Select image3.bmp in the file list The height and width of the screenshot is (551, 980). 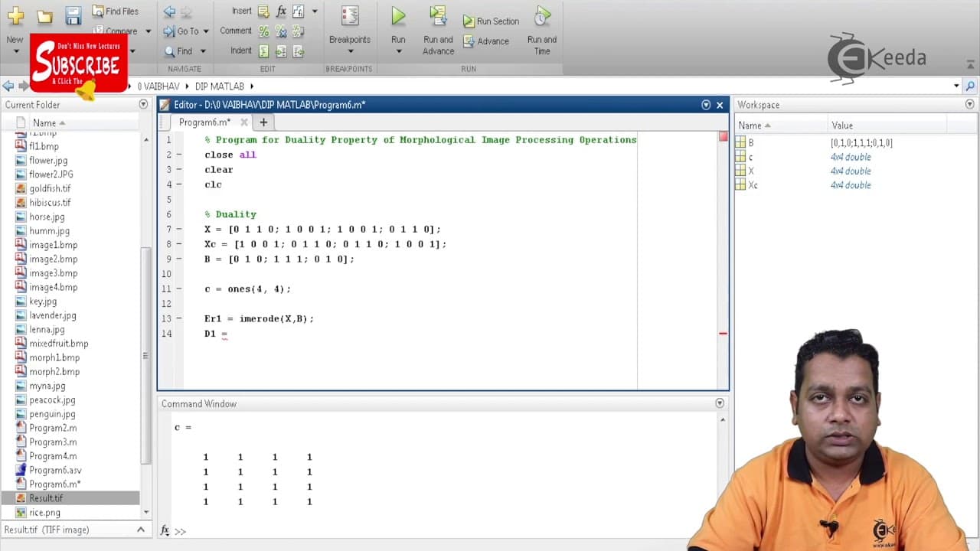[53, 273]
